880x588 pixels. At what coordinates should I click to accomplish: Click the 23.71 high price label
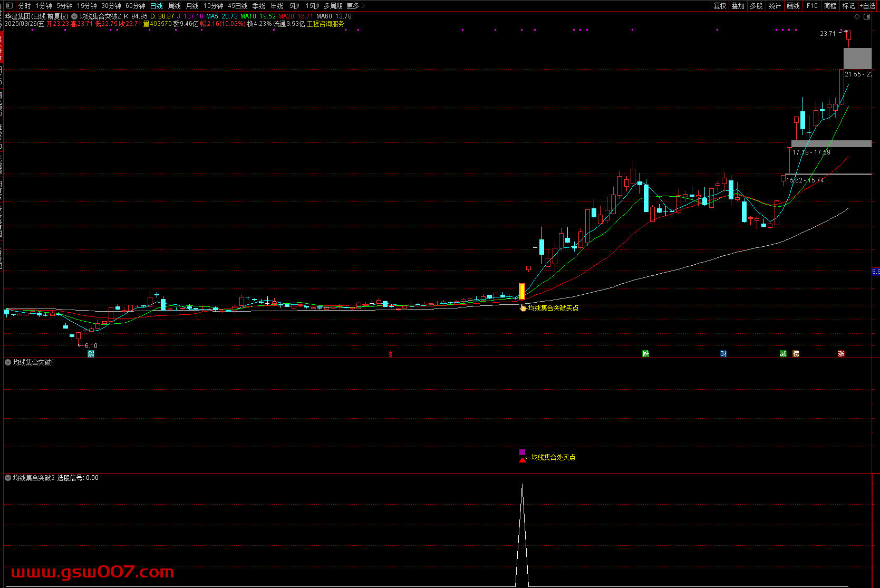click(x=828, y=34)
